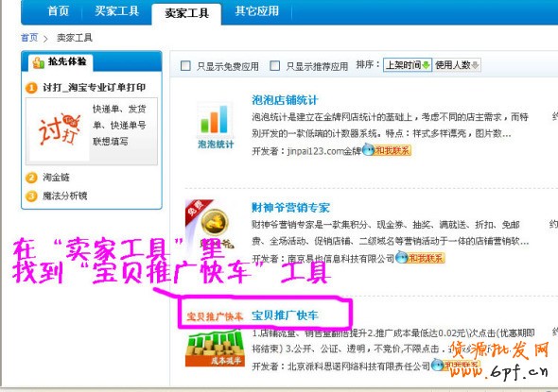Click 和我联系 icon beside 南京易尚信息科技

(x=420, y=257)
